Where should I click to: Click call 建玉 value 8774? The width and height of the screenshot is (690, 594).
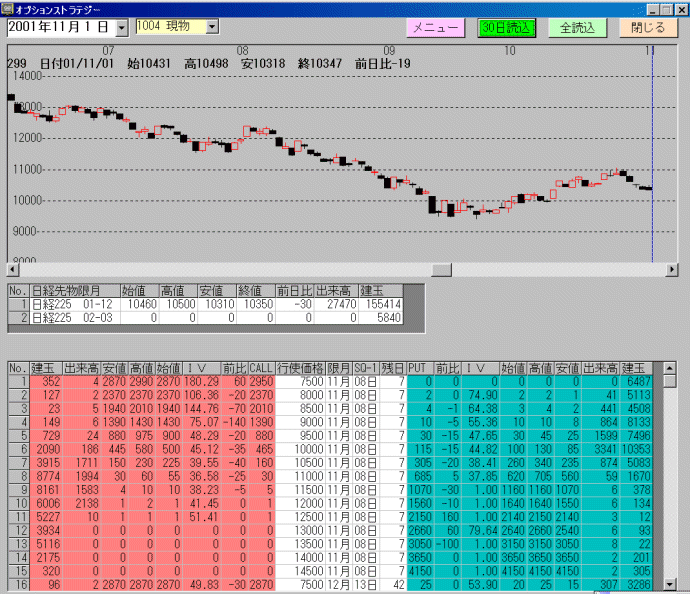(46, 477)
